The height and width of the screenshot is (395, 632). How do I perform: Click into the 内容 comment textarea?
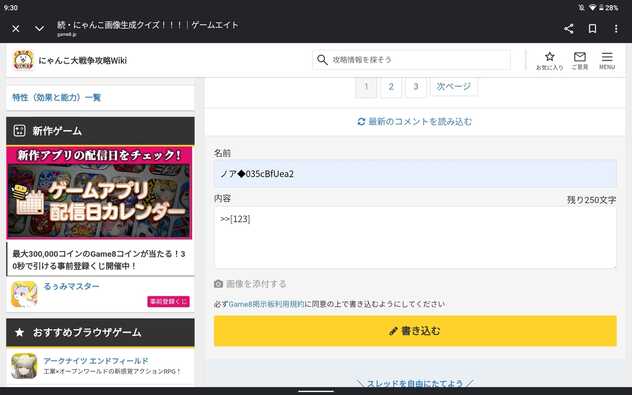coord(415,237)
